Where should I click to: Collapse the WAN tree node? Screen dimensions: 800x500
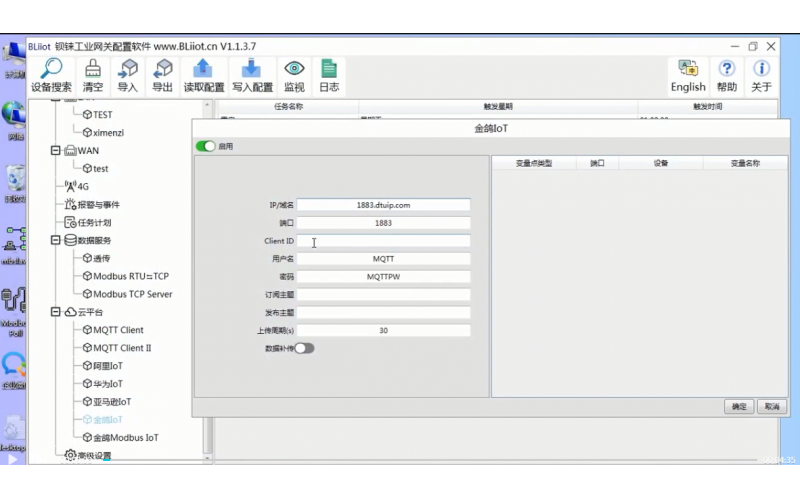coord(56,151)
